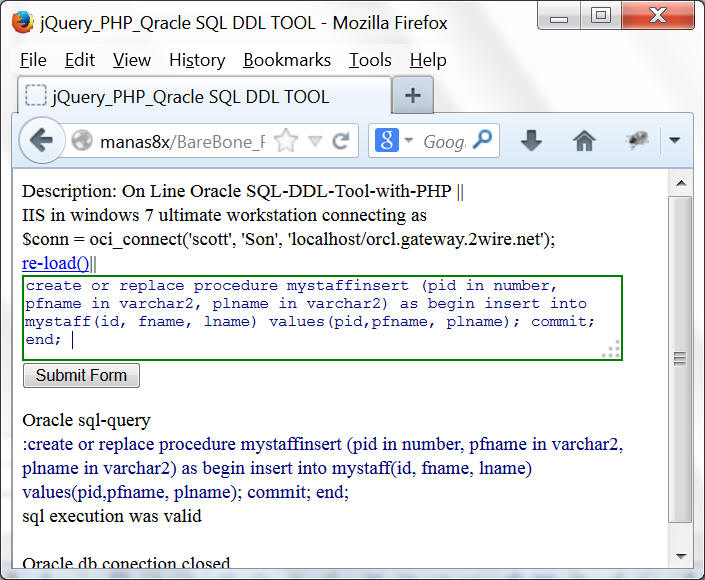Expand the add-on dropdown arrow
Image resolution: width=705 pixels, height=580 pixels.
[674, 140]
